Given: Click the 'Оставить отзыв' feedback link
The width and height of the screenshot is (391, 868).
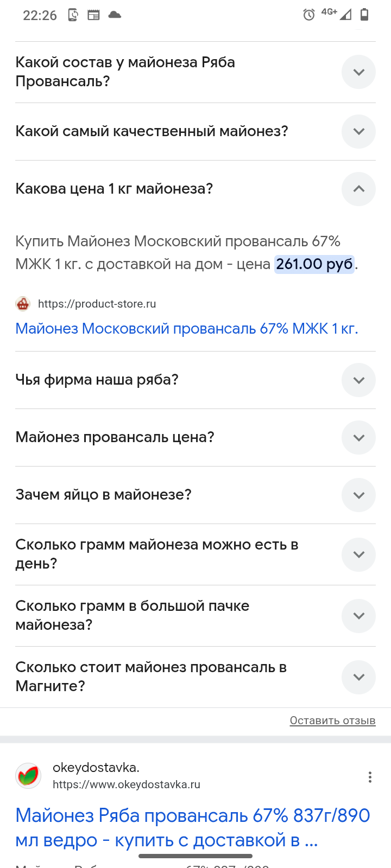Looking at the screenshot, I should click(x=332, y=720).
